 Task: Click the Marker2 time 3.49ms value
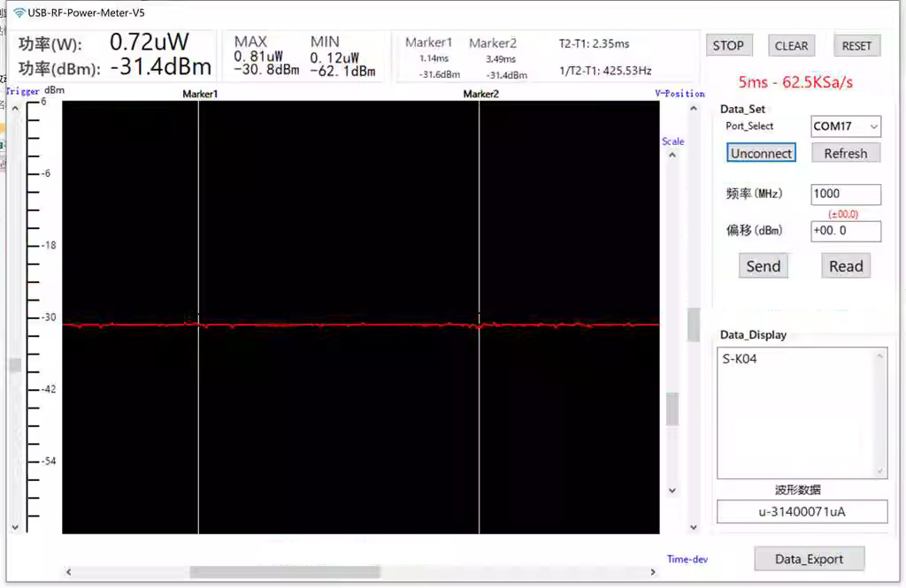[x=501, y=59]
